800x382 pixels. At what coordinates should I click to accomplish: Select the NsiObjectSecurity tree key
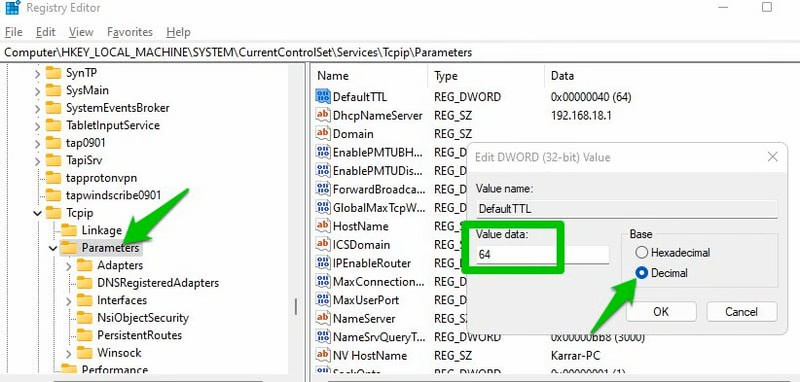pyautogui.click(x=143, y=318)
